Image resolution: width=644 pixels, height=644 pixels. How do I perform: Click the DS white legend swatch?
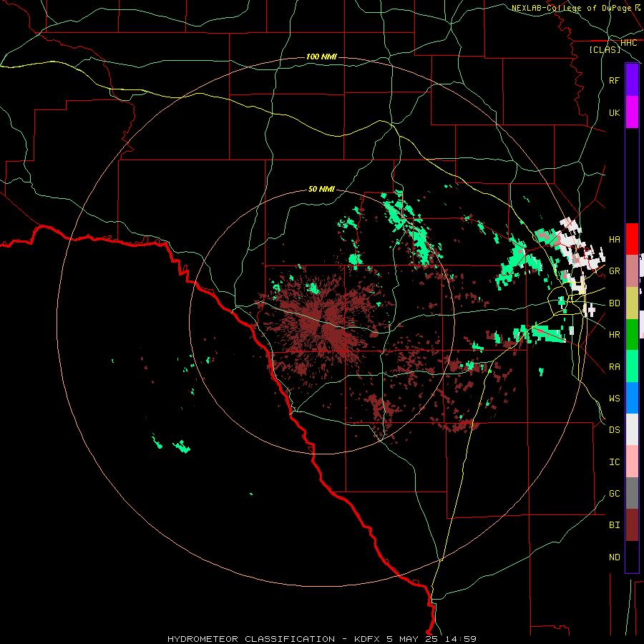[632, 429]
